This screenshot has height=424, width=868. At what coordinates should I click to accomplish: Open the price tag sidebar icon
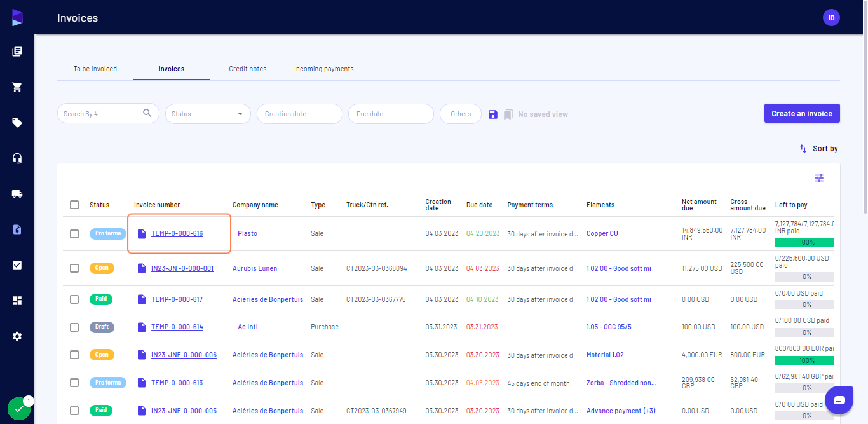(x=17, y=123)
